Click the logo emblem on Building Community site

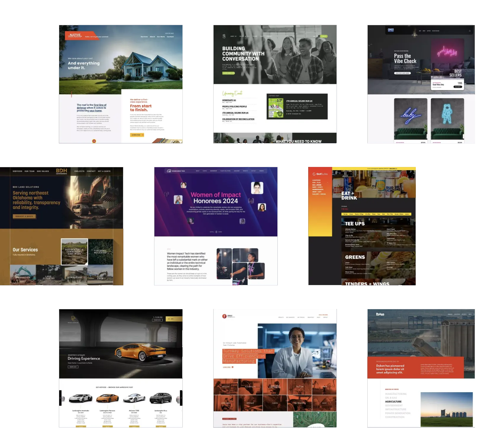pyautogui.click(x=224, y=36)
